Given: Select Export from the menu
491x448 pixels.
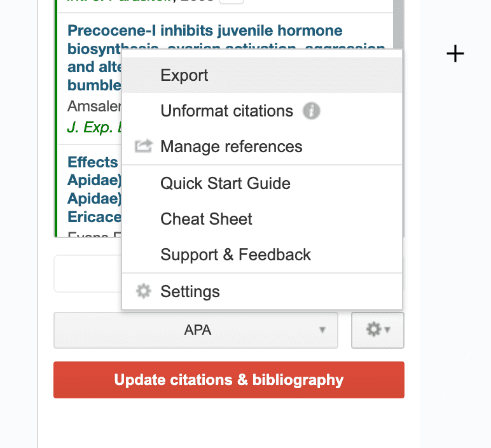Looking at the screenshot, I should click(184, 76).
